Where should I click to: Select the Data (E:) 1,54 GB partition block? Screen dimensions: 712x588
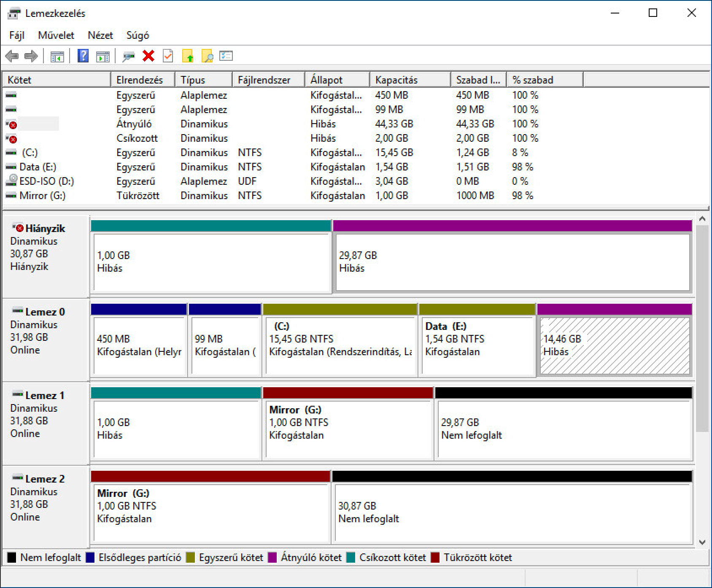(x=477, y=345)
